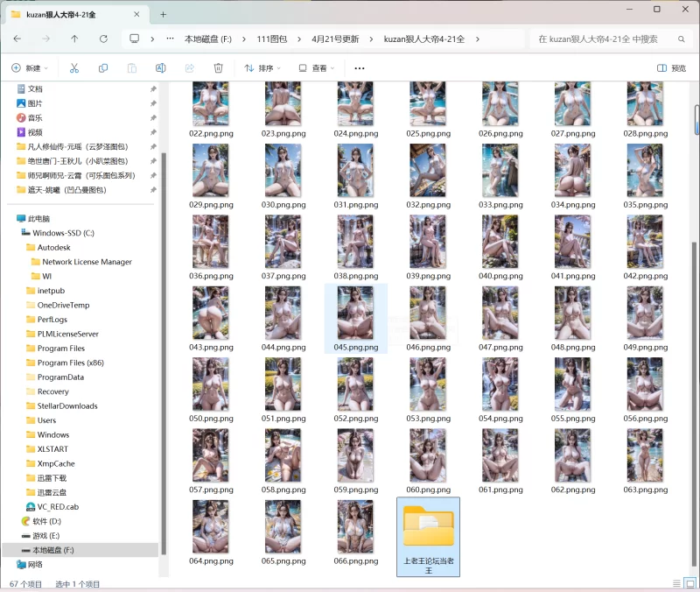Go up one folder with Up arrow
Screen dimensions: 700x592
tap(74, 39)
